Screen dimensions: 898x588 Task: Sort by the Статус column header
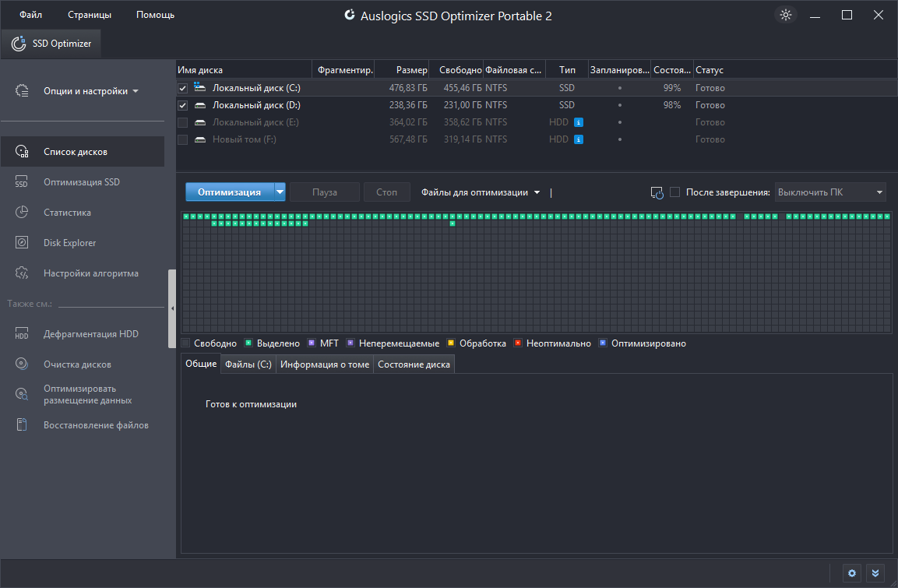point(795,70)
